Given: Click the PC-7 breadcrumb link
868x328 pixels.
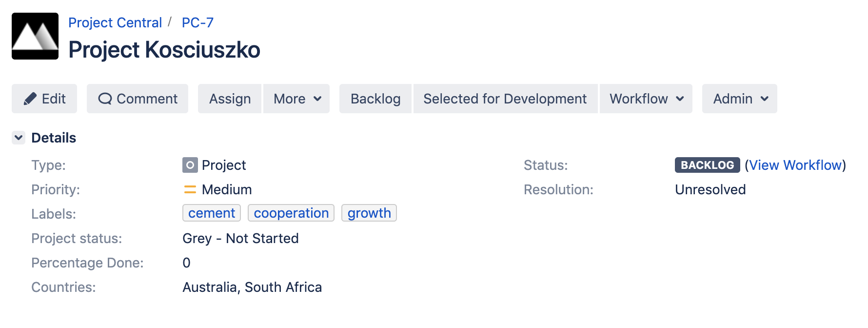Looking at the screenshot, I should click(x=197, y=22).
